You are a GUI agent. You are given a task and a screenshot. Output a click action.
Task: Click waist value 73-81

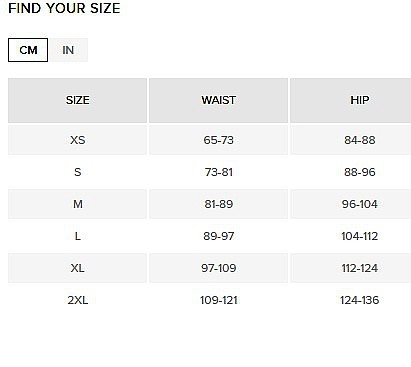click(218, 172)
